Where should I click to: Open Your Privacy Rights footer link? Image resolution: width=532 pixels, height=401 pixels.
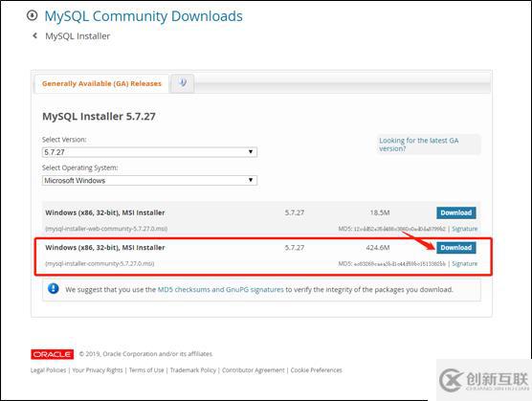98,370
